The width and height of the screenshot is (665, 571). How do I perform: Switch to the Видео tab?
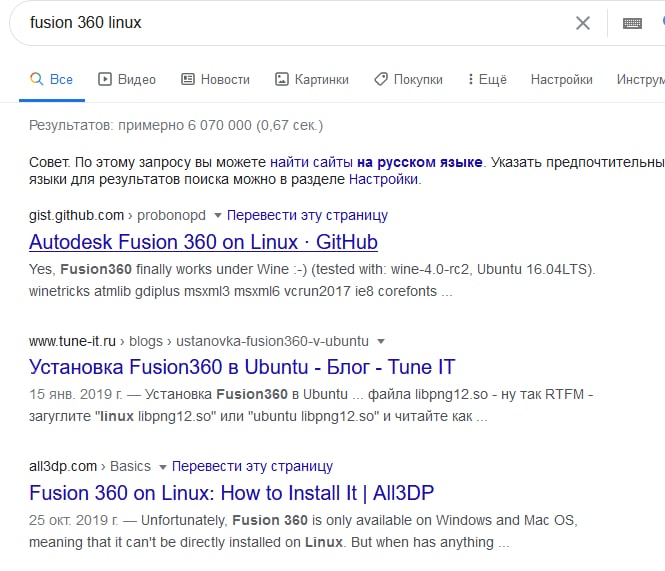[127, 79]
